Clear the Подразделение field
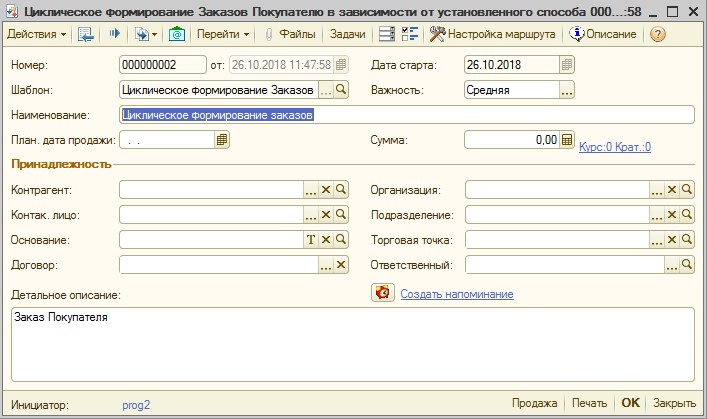The height and width of the screenshot is (419, 707). pyautogui.click(x=672, y=215)
